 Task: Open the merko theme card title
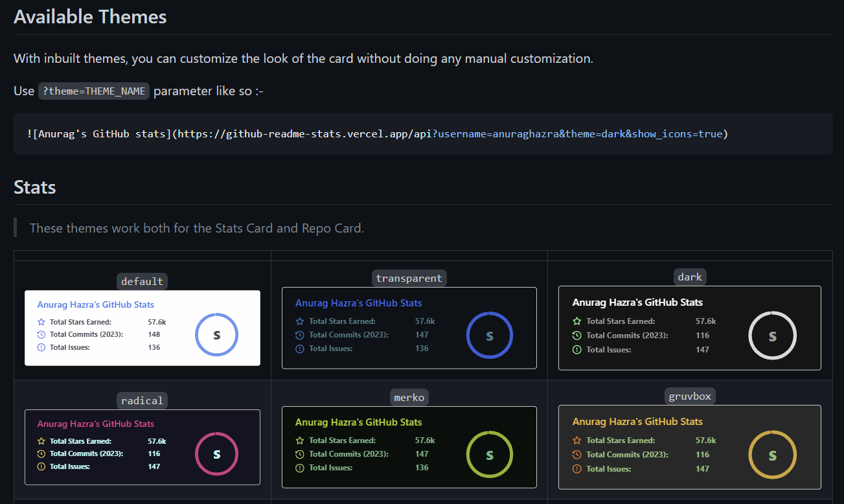[x=359, y=422]
